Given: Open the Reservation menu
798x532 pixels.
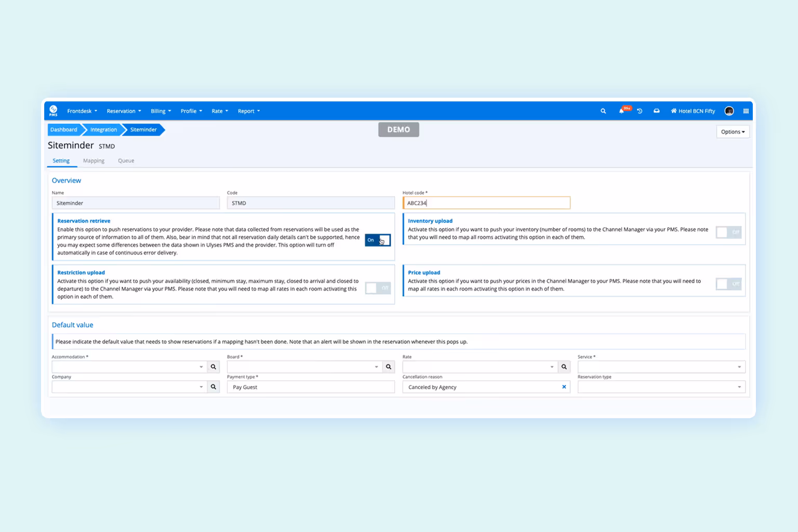Looking at the screenshot, I should (x=124, y=111).
